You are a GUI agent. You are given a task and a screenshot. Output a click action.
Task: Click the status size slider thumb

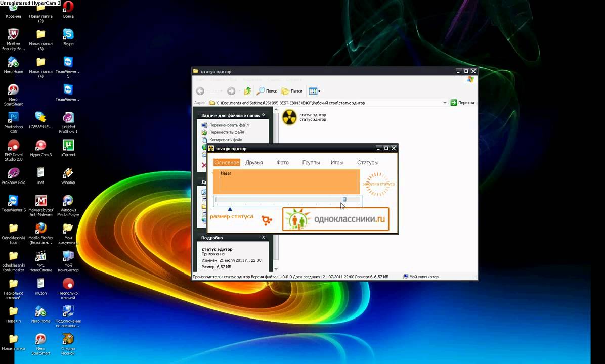pyautogui.click(x=344, y=200)
